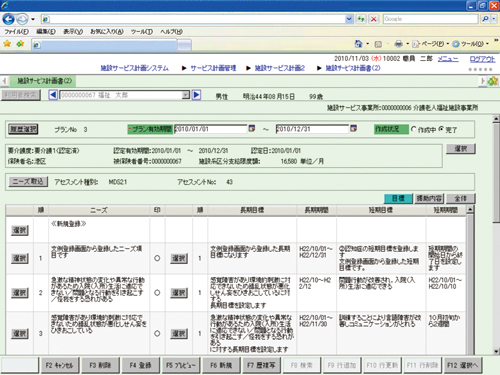The width and height of the screenshot is (500, 375).
Task: Click the Home icon in command bar
Action: [359, 44]
